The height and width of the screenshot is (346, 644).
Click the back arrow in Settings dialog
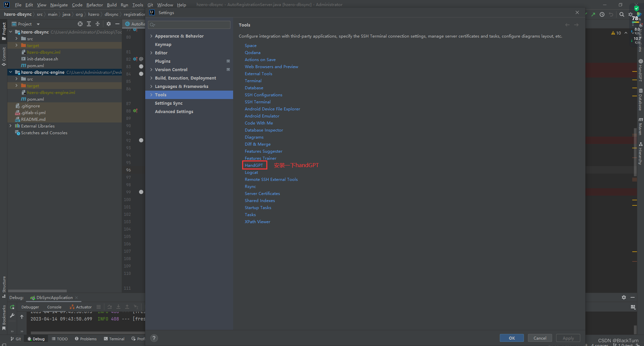point(567,25)
